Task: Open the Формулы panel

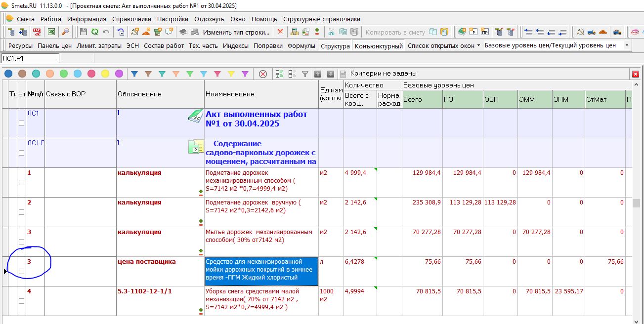Action: click(301, 45)
